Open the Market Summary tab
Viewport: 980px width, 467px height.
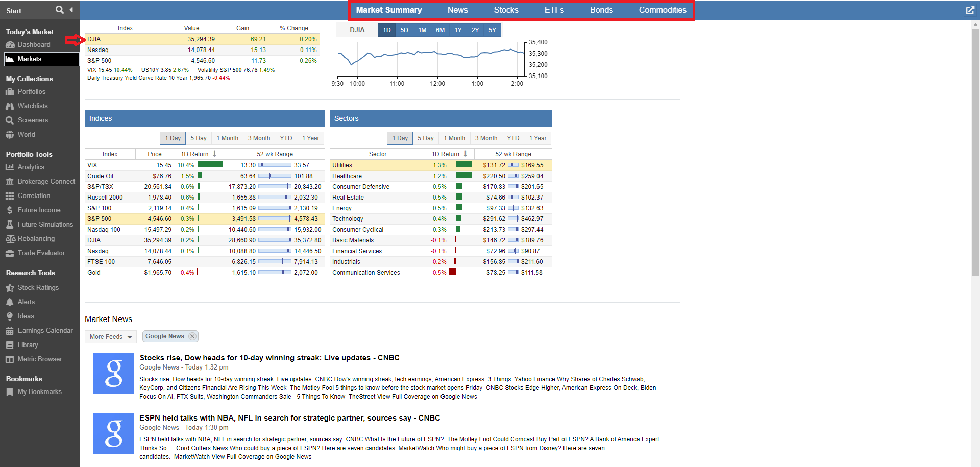coord(389,10)
